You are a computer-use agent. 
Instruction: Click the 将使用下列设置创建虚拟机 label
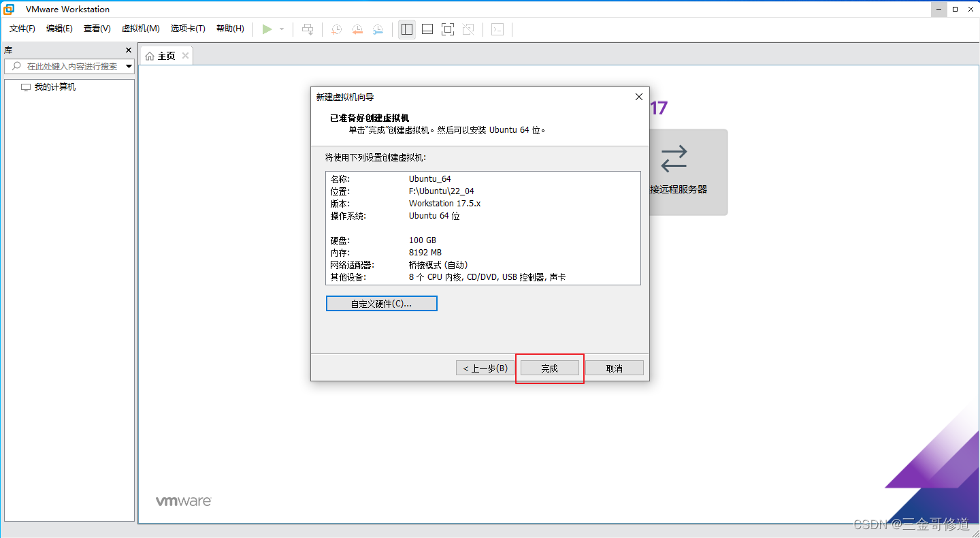pyautogui.click(x=376, y=157)
